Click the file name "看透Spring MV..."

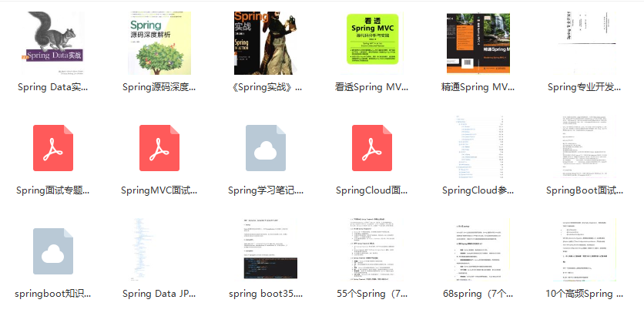click(x=372, y=87)
